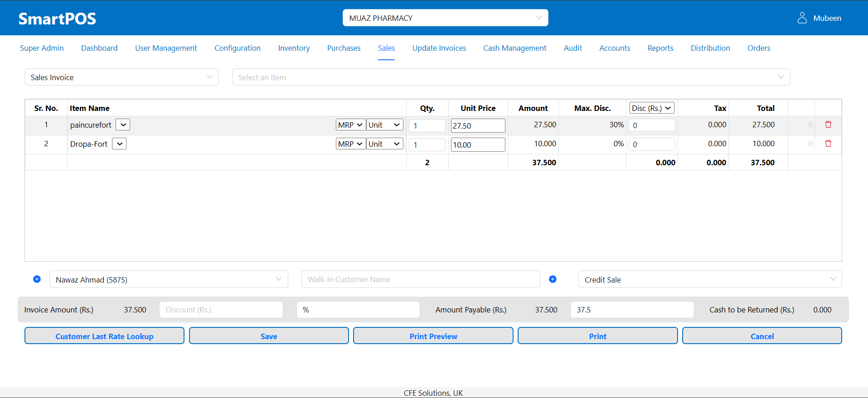Cancel the current invoice
868x398 pixels.
click(x=762, y=336)
